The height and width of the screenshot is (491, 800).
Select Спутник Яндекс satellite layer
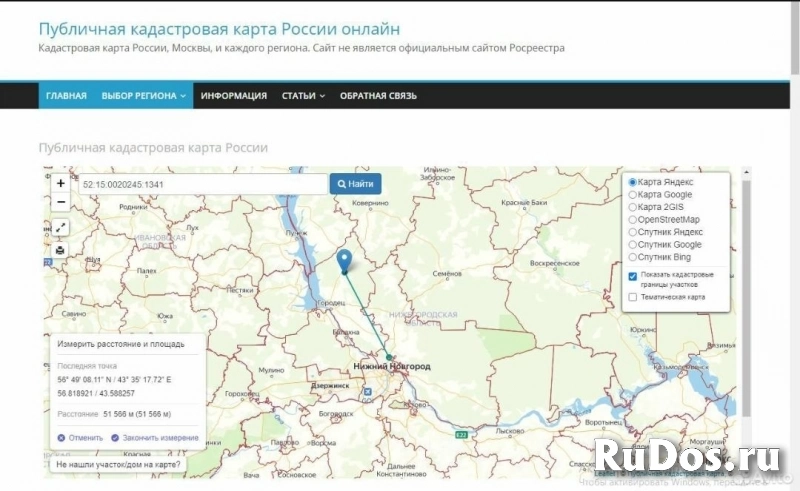click(633, 232)
